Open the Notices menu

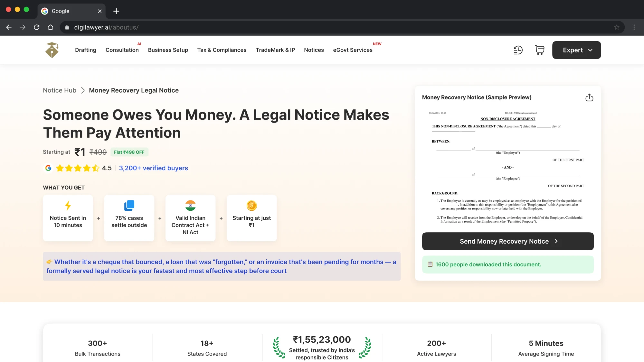314,50
